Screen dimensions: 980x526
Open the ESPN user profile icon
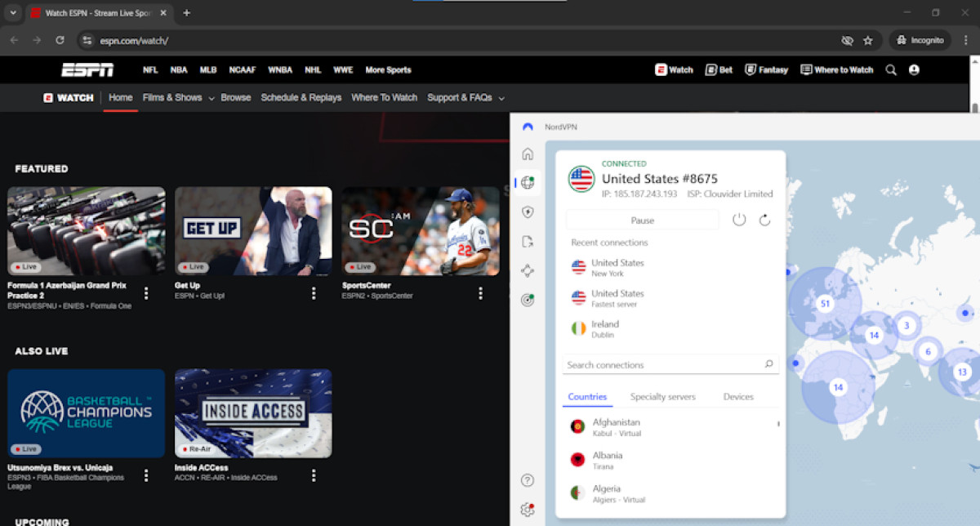[x=914, y=70]
